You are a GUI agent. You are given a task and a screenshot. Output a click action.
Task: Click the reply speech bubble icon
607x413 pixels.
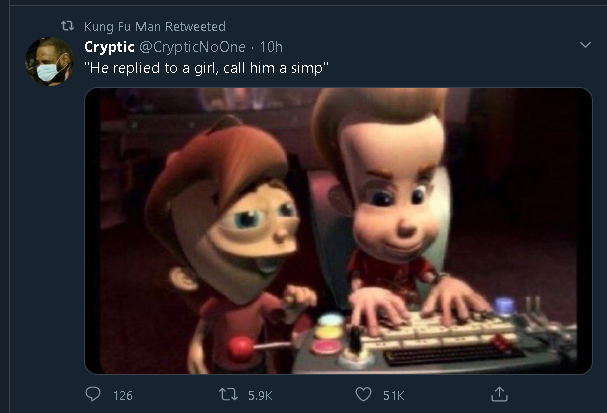(93, 394)
